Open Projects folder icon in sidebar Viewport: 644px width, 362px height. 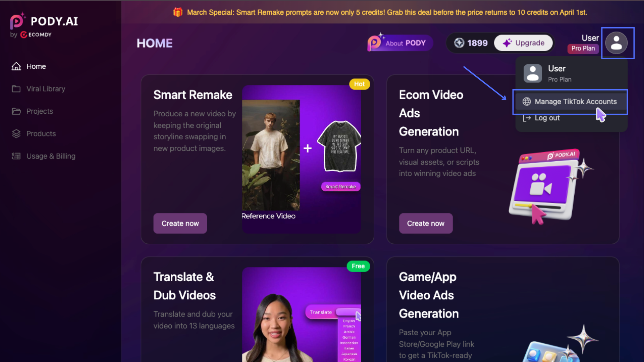(16, 111)
